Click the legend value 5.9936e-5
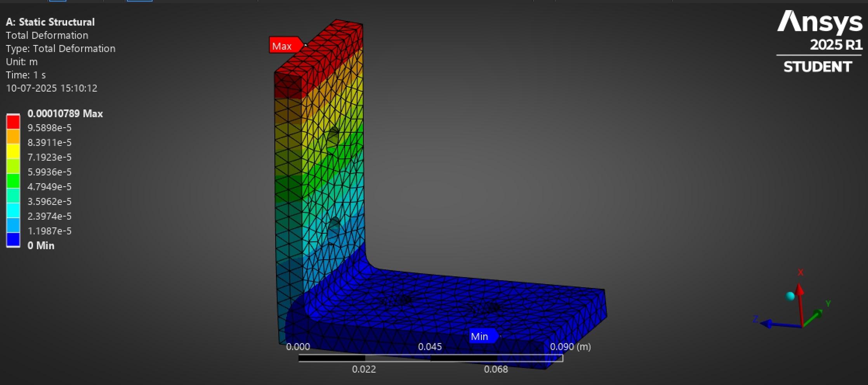Image resolution: width=868 pixels, height=385 pixels. 49,172
